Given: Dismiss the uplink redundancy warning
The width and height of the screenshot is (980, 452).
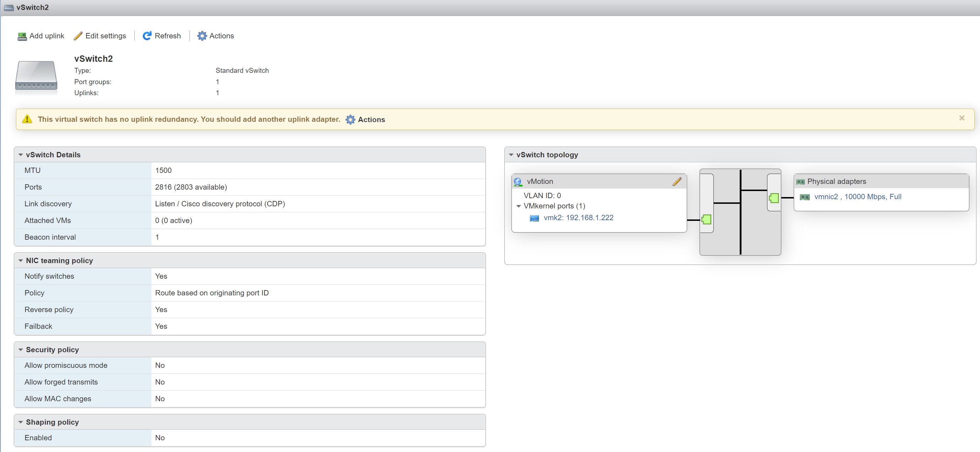Looking at the screenshot, I should (x=962, y=118).
